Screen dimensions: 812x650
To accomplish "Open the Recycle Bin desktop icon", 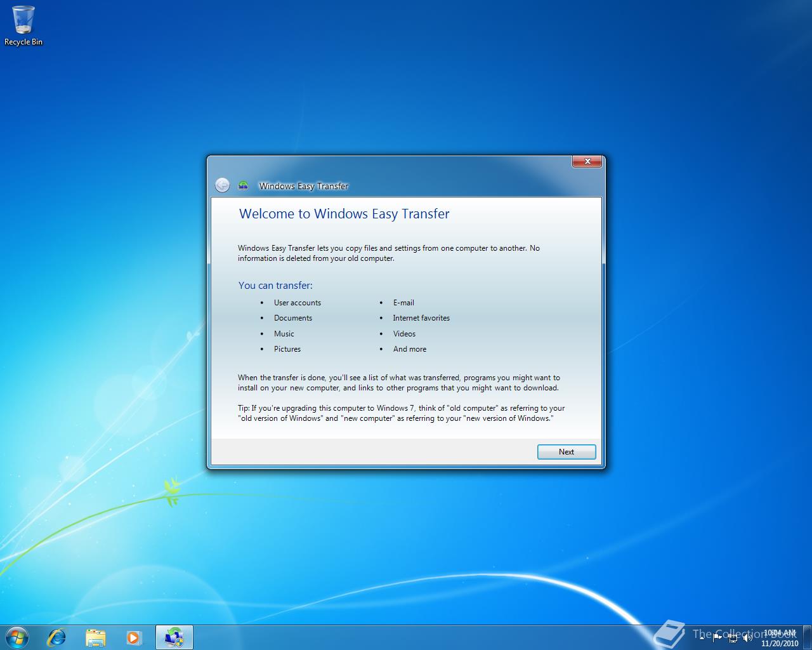I will click(23, 25).
